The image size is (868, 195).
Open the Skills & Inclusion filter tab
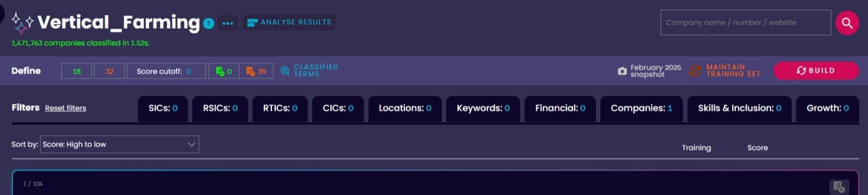pyautogui.click(x=739, y=108)
